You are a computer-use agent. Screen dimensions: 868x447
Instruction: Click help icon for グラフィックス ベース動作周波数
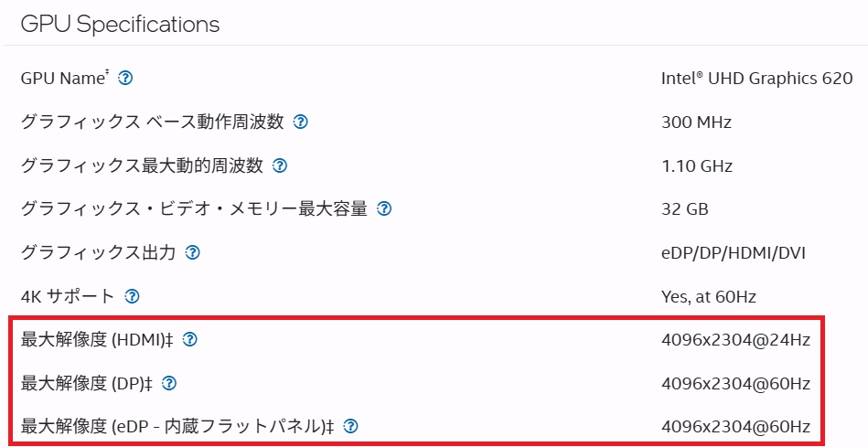pos(301,122)
